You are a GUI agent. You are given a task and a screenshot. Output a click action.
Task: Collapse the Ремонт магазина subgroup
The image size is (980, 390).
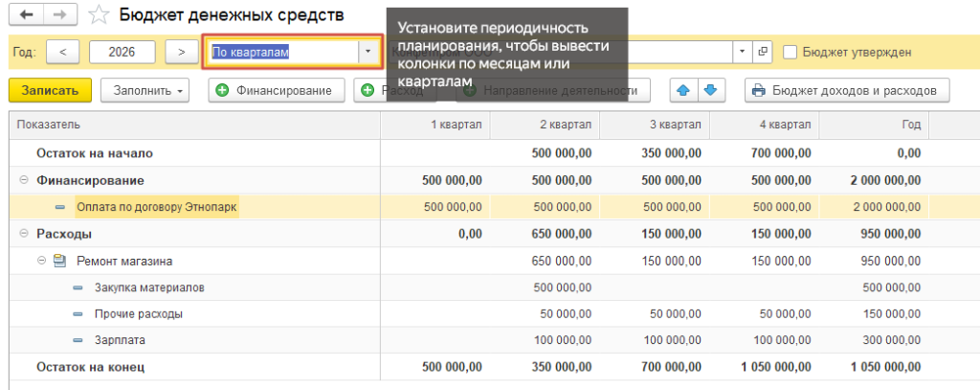[x=42, y=261]
